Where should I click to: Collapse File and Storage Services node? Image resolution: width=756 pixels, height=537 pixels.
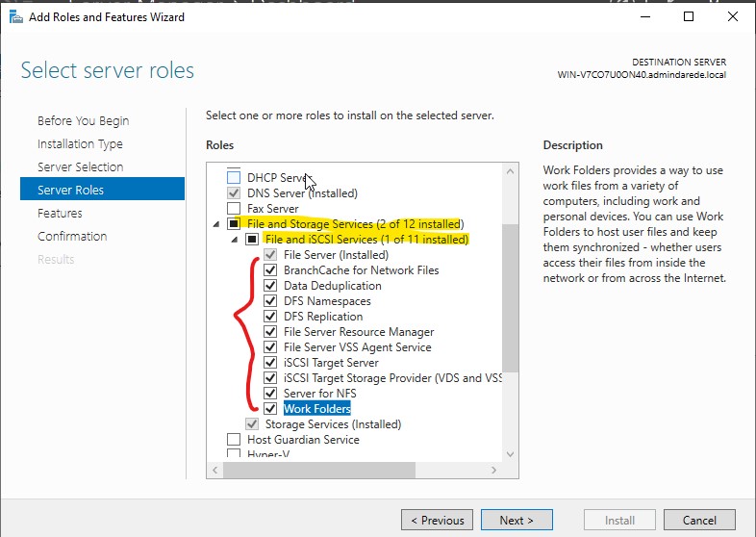[x=216, y=224]
